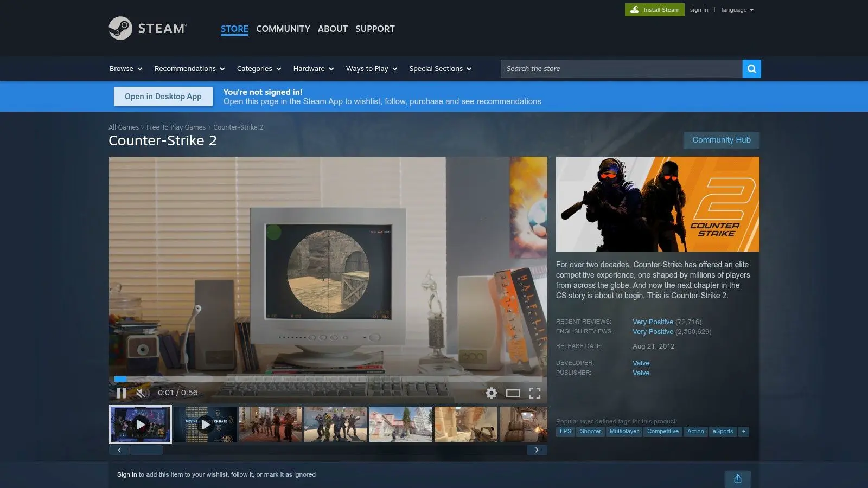This screenshot has height=488, width=868.
Task: Select the fifth screenshot thumbnail with buildings
Action: click(401, 424)
